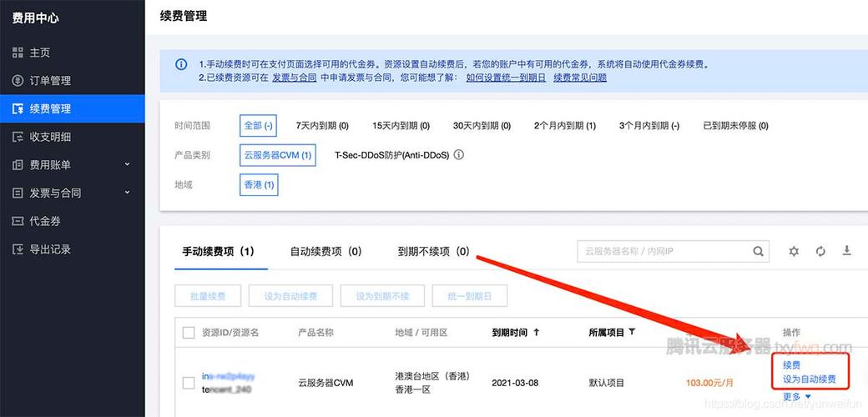Switch to the 手动续费项 (1) tab
Viewport: 868px width, 417px height.
click(x=218, y=252)
